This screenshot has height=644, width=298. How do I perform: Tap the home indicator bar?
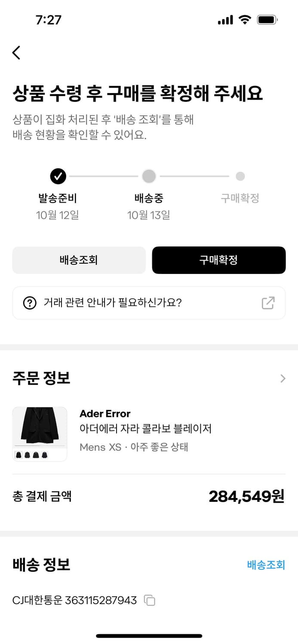point(149,636)
